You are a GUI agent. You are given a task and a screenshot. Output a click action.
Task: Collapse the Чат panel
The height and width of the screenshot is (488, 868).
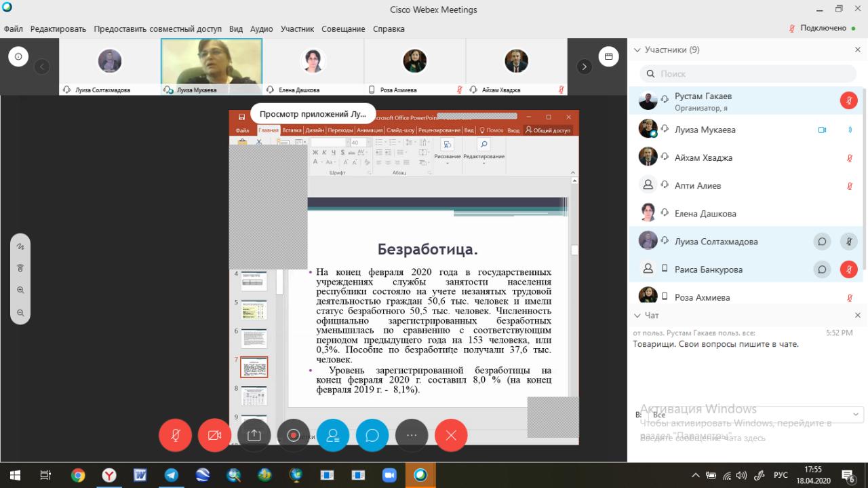click(x=637, y=316)
